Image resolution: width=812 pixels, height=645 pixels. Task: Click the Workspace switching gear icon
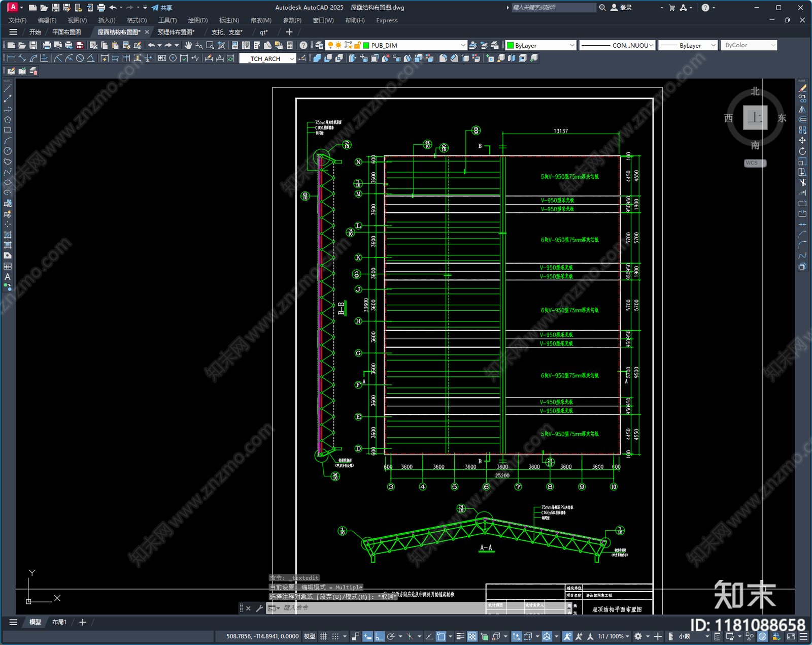click(638, 636)
